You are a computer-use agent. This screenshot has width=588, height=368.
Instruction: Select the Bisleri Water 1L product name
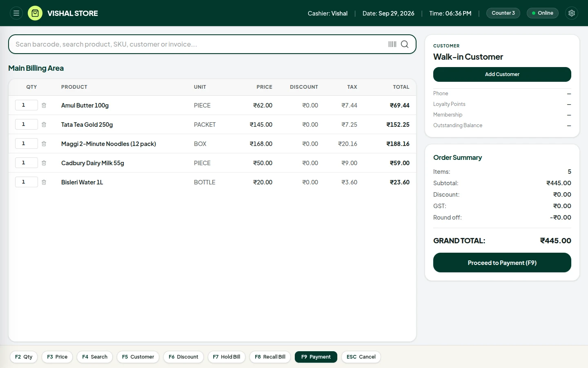pos(82,182)
